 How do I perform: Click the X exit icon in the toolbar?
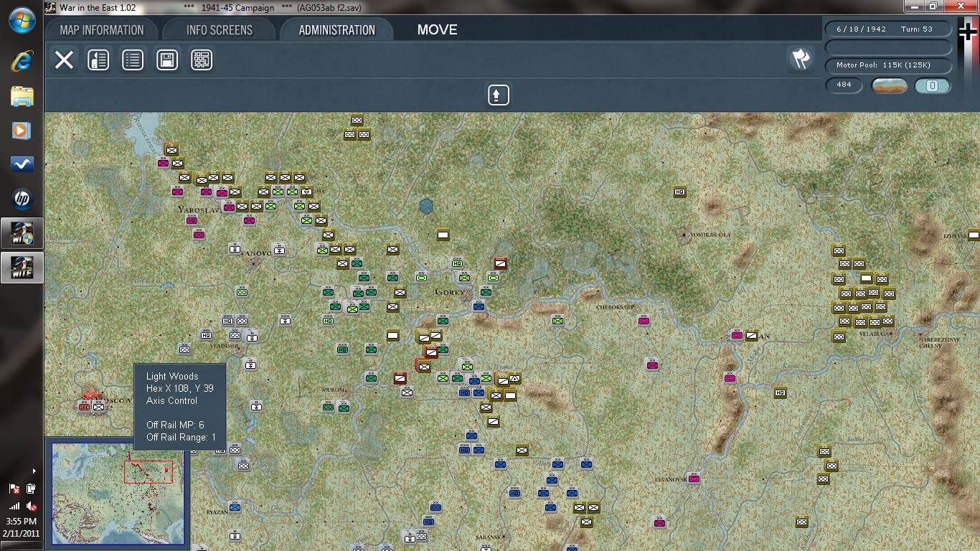coord(65,60)
